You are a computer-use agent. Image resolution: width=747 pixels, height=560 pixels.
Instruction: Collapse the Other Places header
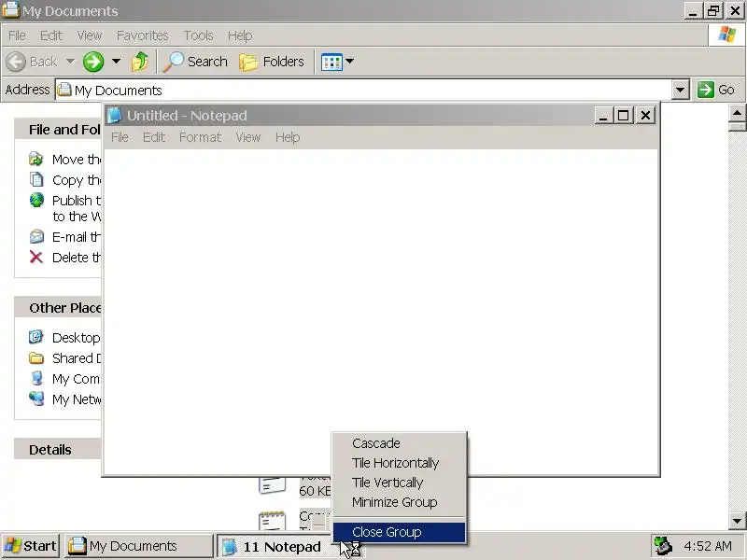click(58, 308)
